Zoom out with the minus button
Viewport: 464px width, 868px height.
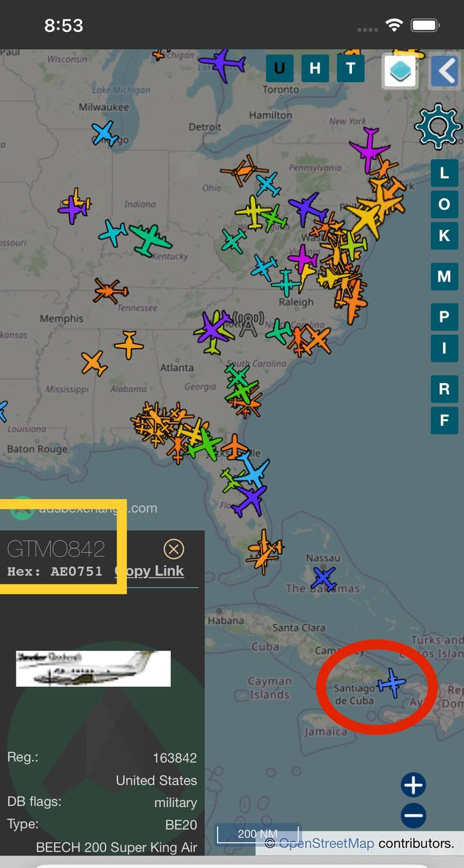pyautogui.click(x=413, y=815)
